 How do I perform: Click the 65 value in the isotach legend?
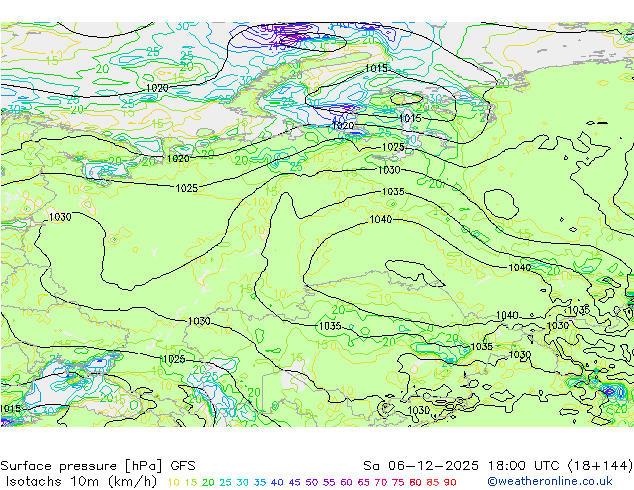[x=363, y=482]
